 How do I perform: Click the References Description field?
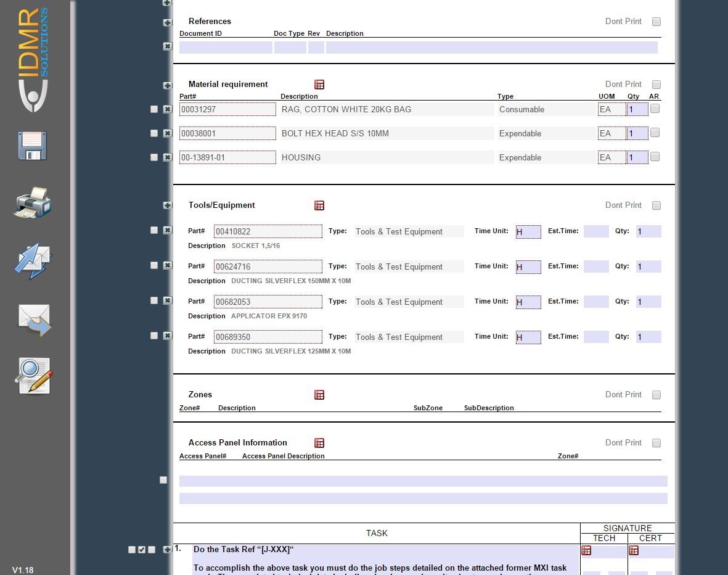[x=492, y=48]
